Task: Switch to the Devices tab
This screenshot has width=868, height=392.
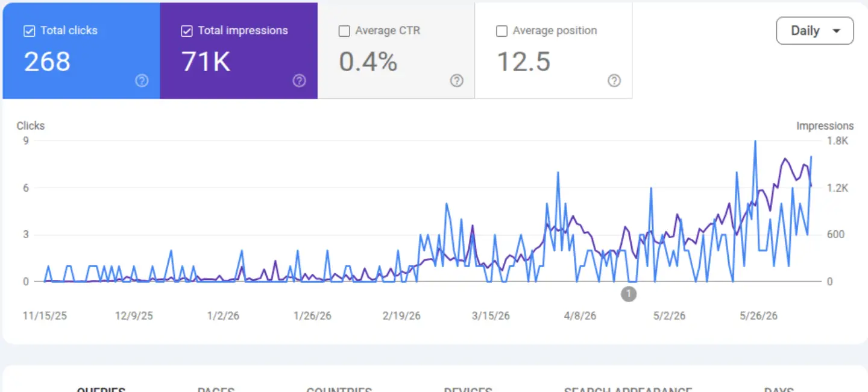Action: [468, 390]
